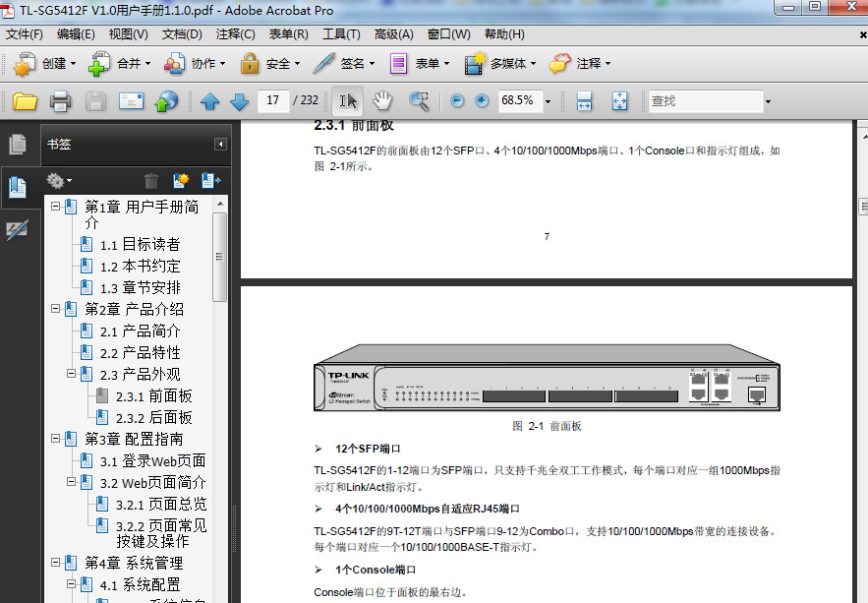Screen dimensions: 868x603
Task: Choose the Hand pan tool
Action: pyautogui.click(x=382, y=101)
